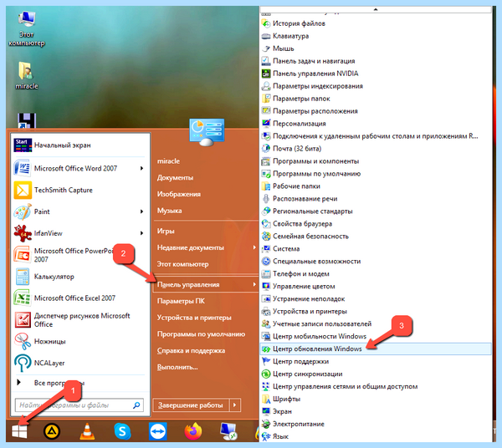Click the TechSmith Capture icon
Screen dimensions: 502x448
click(23, 190)
